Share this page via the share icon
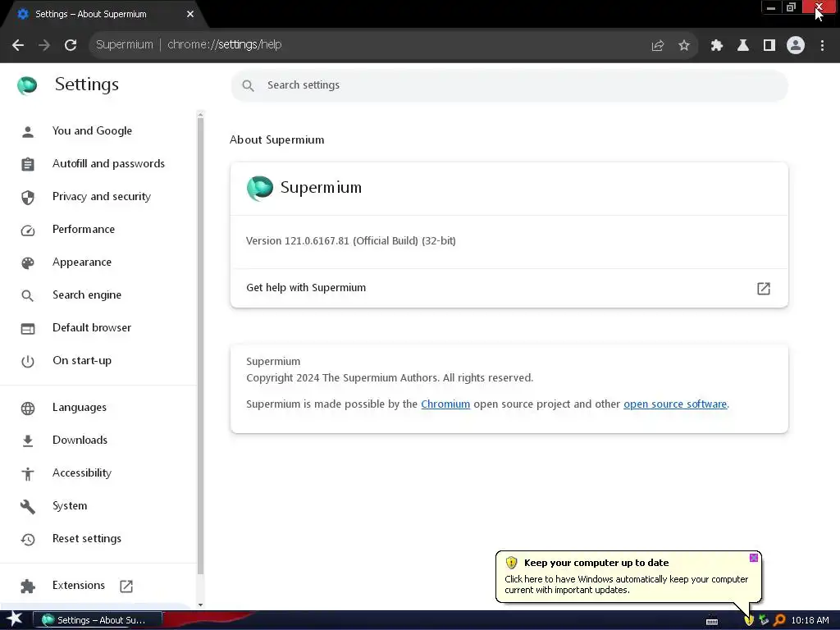 coord(658,46)
